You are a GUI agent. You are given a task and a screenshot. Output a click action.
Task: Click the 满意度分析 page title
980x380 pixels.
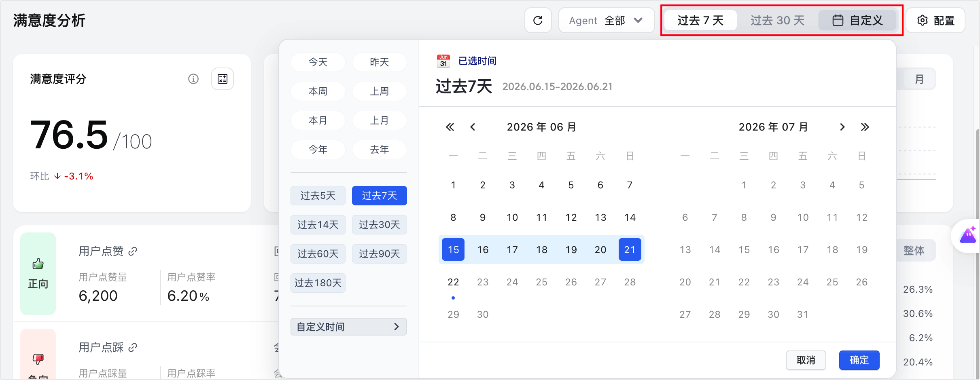pos(49,21)
